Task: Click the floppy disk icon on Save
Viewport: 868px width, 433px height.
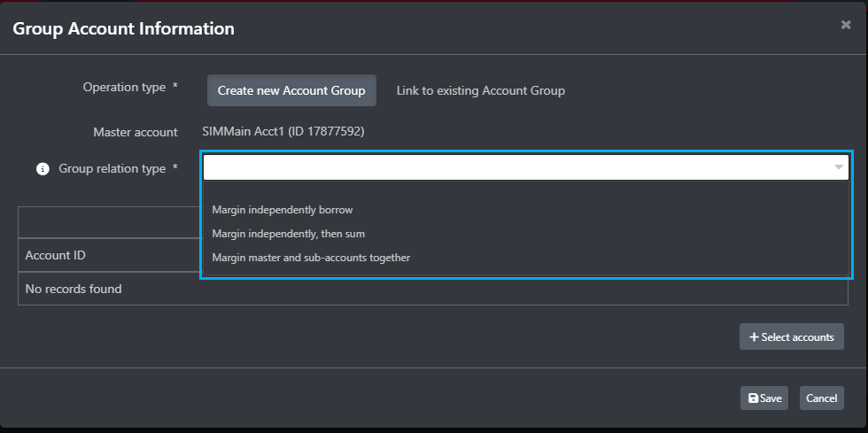Action: coord(753,398)
